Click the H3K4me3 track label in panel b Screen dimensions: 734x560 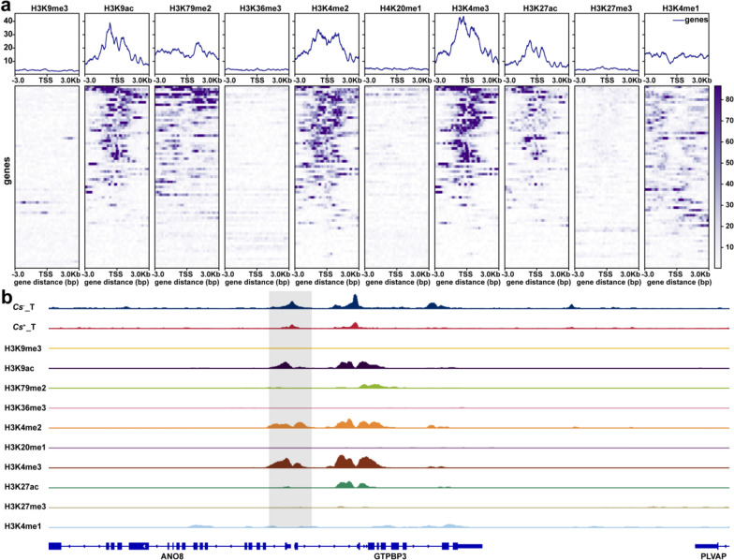pos(22,467)
